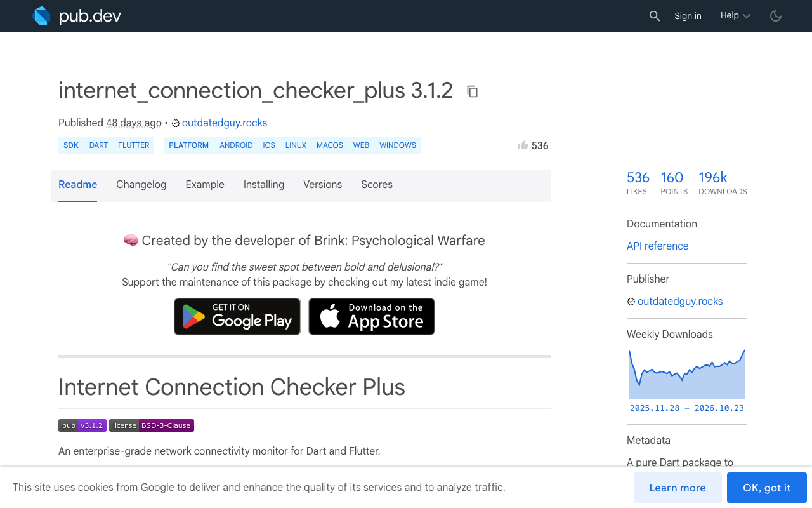
Task: Click the 536 likes score
Action: tap(638, 182)
